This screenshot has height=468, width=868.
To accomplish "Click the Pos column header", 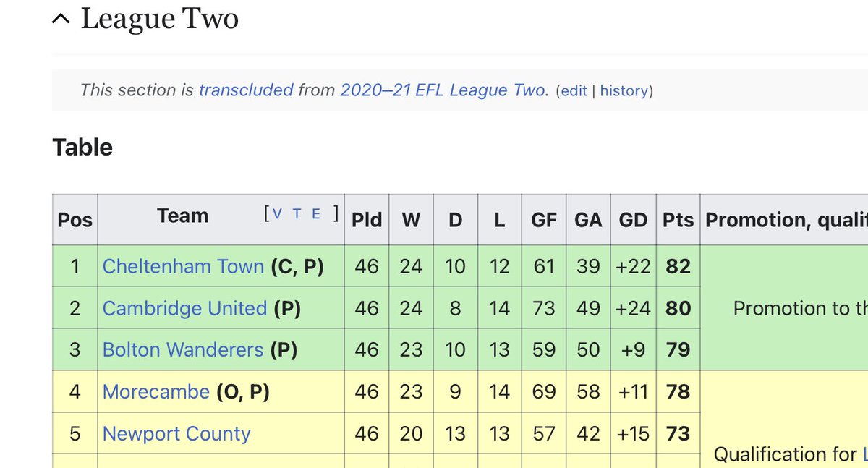I will pyautogui.click(x=75, y=219).
